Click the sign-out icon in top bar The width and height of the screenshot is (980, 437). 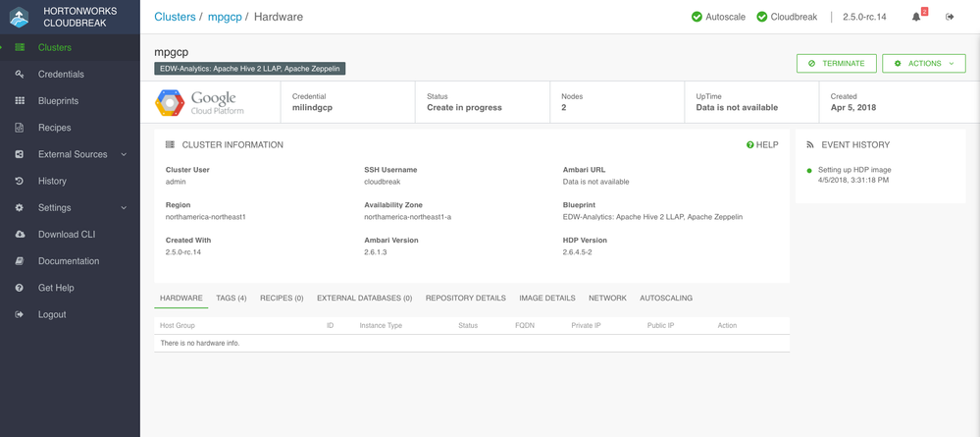[x=950, y=17]
